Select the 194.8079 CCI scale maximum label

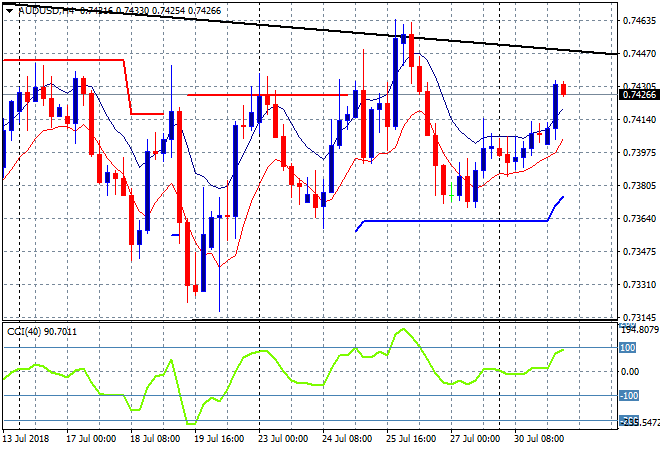pyautogui.click(x=640, y=330)
